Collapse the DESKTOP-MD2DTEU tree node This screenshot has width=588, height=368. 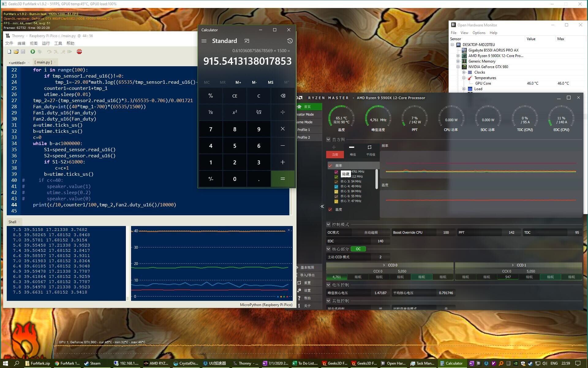[452, 44]
